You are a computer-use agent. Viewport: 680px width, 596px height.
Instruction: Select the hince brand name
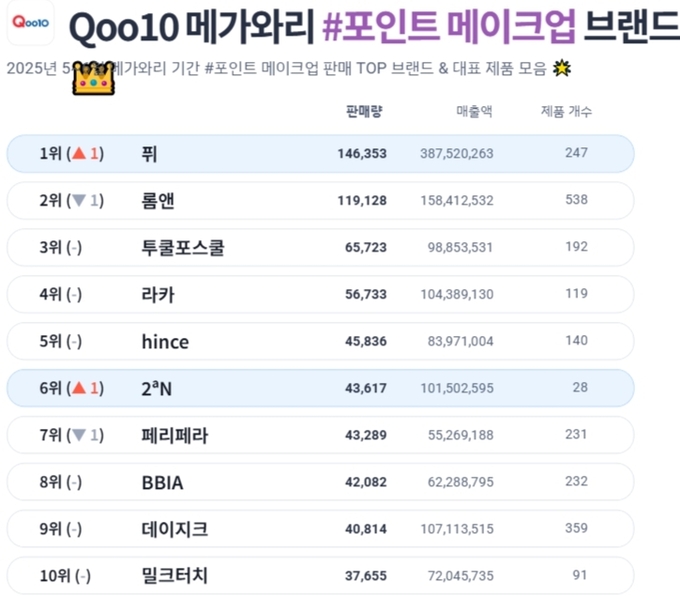coord(165,341)
